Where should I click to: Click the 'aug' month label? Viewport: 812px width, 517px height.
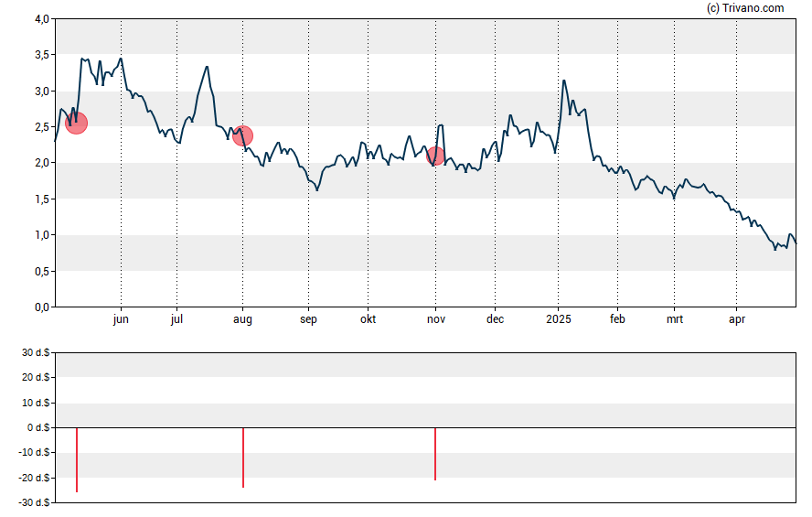point(242,319)
